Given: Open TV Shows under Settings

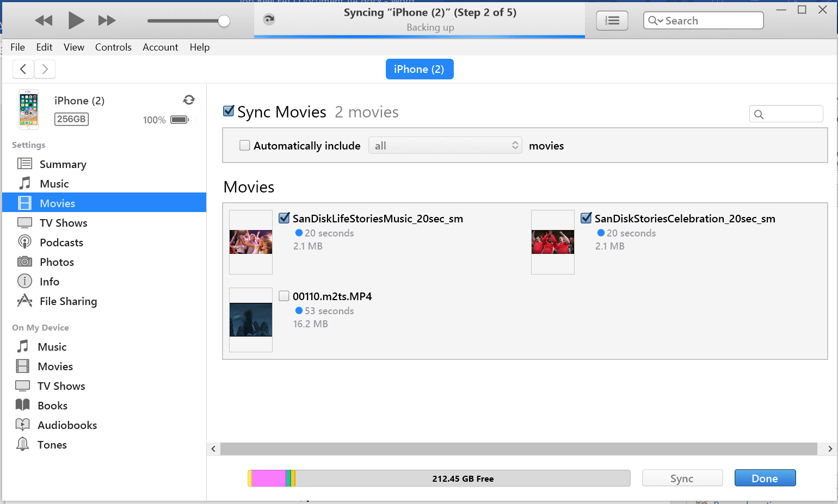Looking at the screenshot, I should point(104,223).
